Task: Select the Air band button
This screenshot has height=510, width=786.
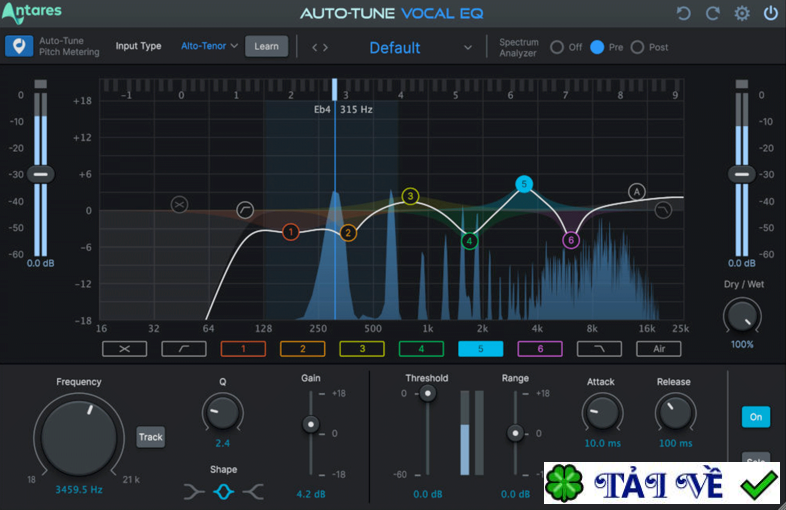Action: coord(659,349)
